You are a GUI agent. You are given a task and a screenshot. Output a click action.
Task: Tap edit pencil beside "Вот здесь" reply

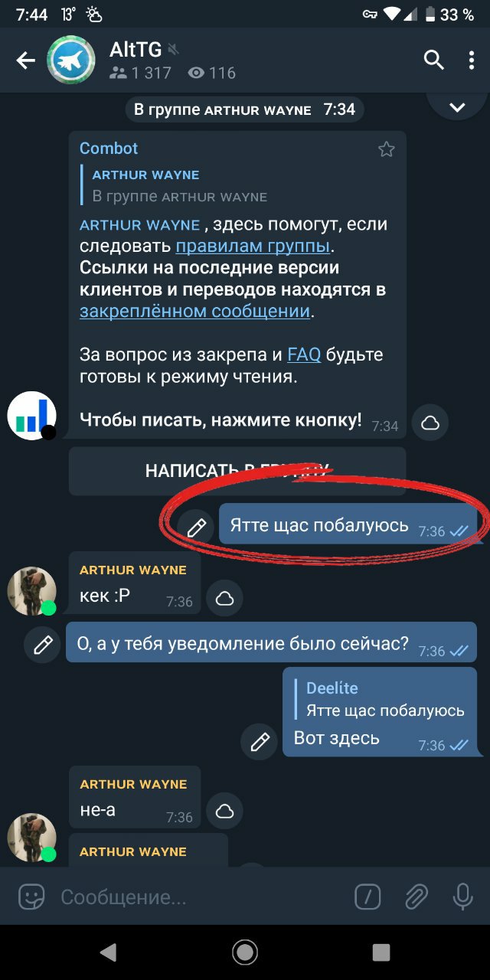tap(260, 741)
